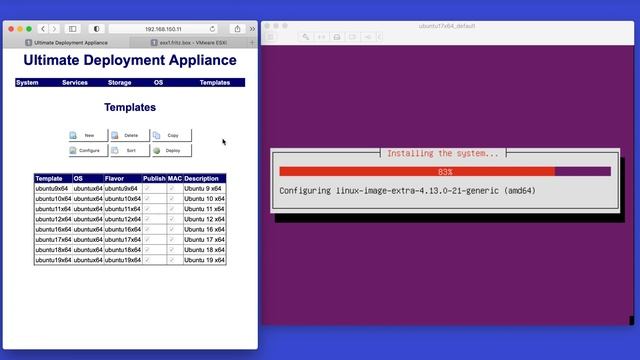Open the privacy report shield icon

(96, 29)
